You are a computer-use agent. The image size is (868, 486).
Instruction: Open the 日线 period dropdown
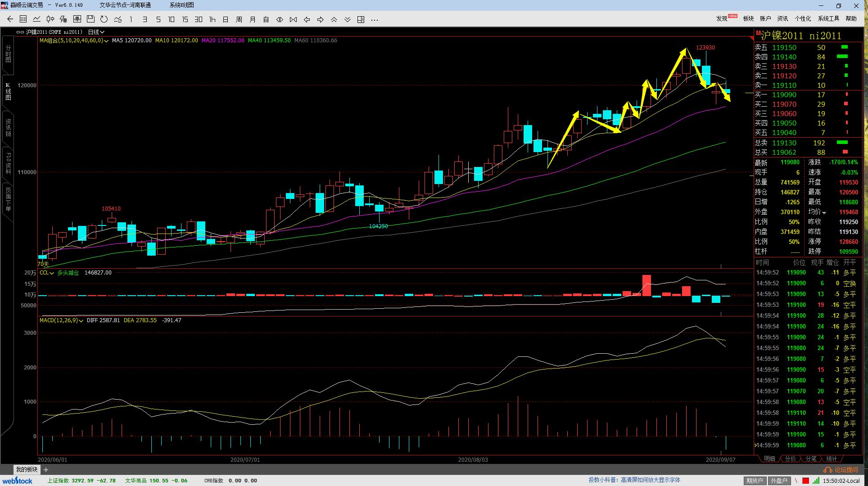tap(96, 32)
